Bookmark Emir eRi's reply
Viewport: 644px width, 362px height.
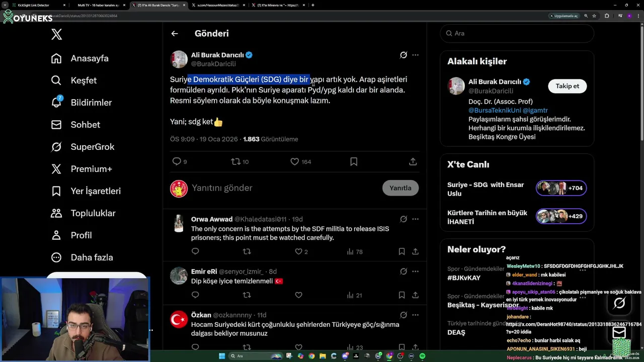coord(401,295)
